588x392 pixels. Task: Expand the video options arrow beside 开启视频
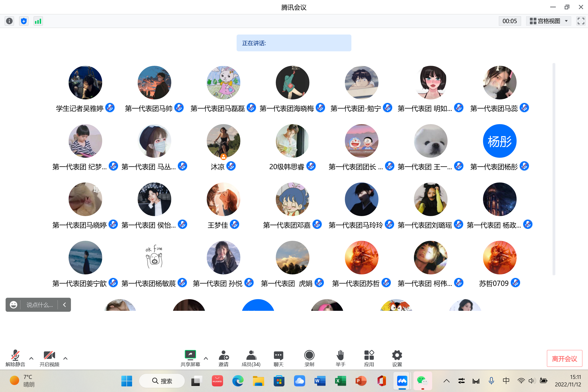coord(66,358)
